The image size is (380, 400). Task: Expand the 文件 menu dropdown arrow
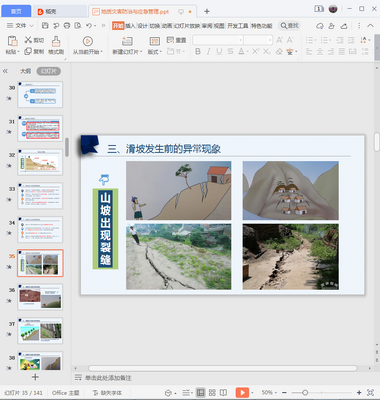click(x=32, y=26)
